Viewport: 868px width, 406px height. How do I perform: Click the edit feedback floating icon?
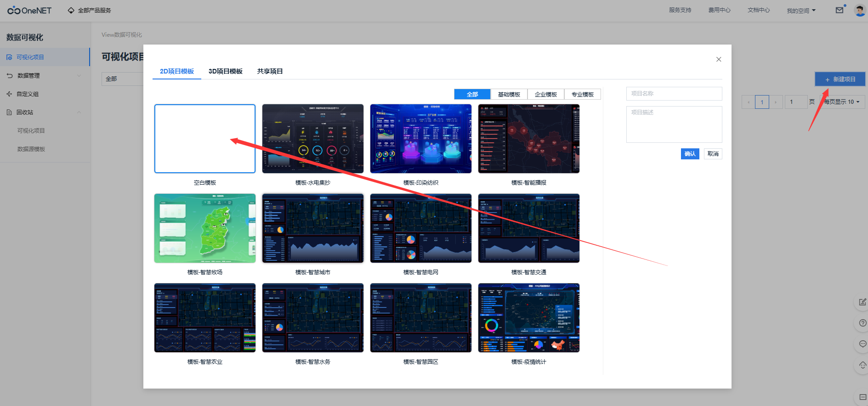tap(862, 302)
